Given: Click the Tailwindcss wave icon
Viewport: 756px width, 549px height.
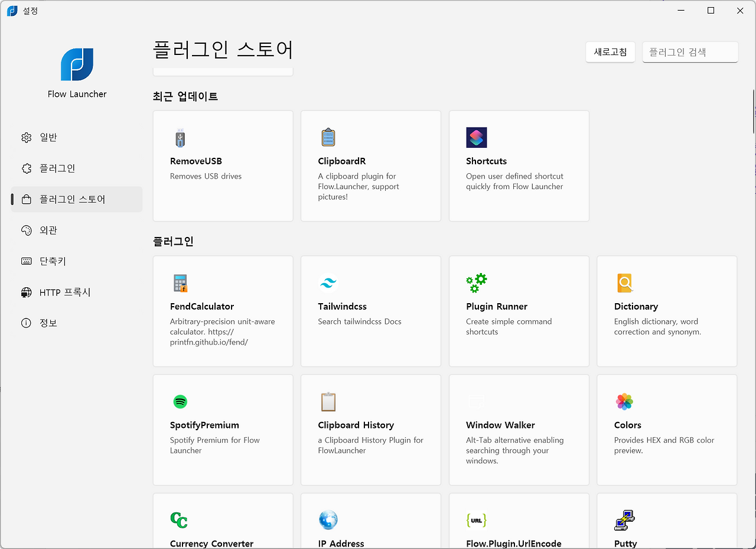Looking at the screenshot, I should pos(328,283).
